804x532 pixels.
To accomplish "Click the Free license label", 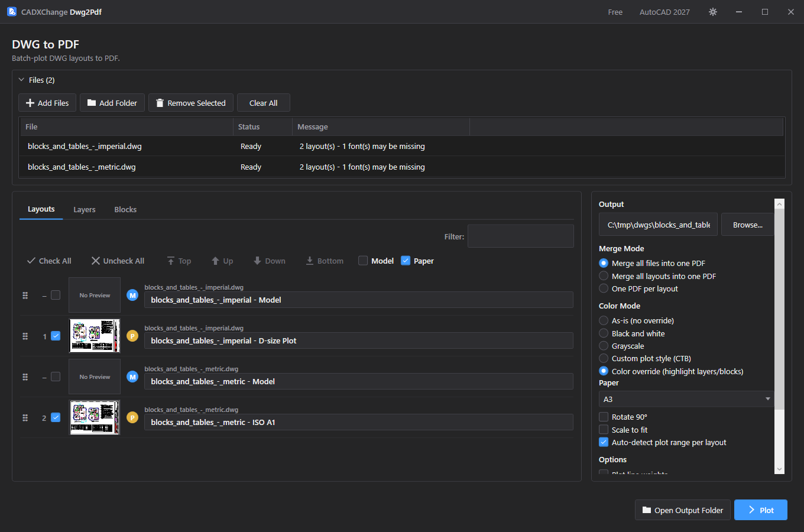I will tap(615, 12).
